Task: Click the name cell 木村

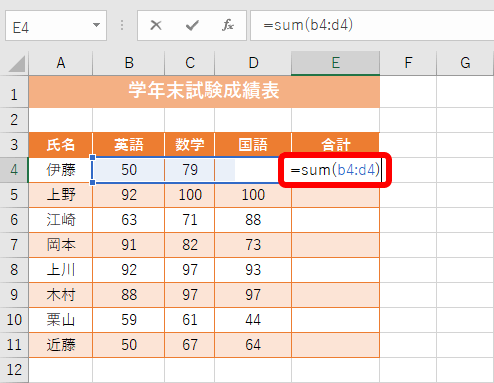Action: tap(61, 295)
